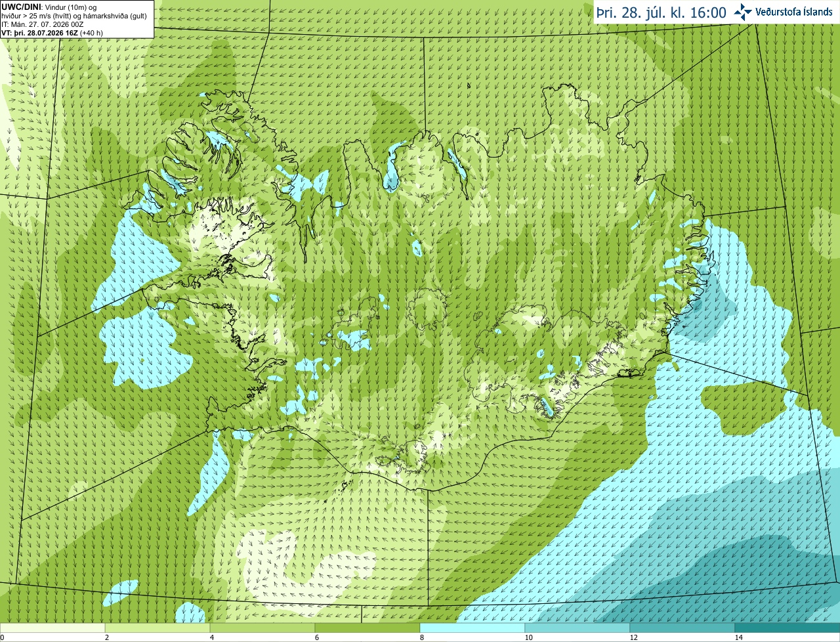
Task: Click the legend tick label 8
Action: tap(423, 637)
